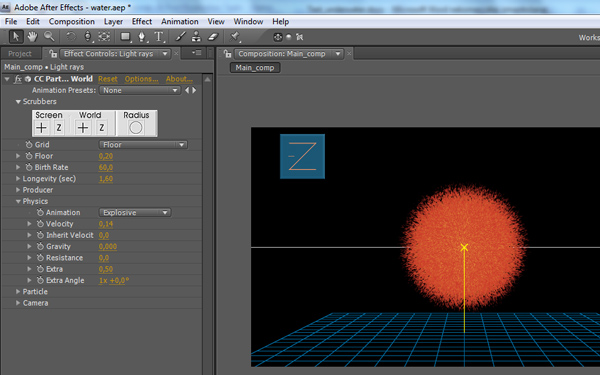Screen dimensions: 600x375
Task: Select the Zoom magnifier tool
Action: [x=49, y=37]
